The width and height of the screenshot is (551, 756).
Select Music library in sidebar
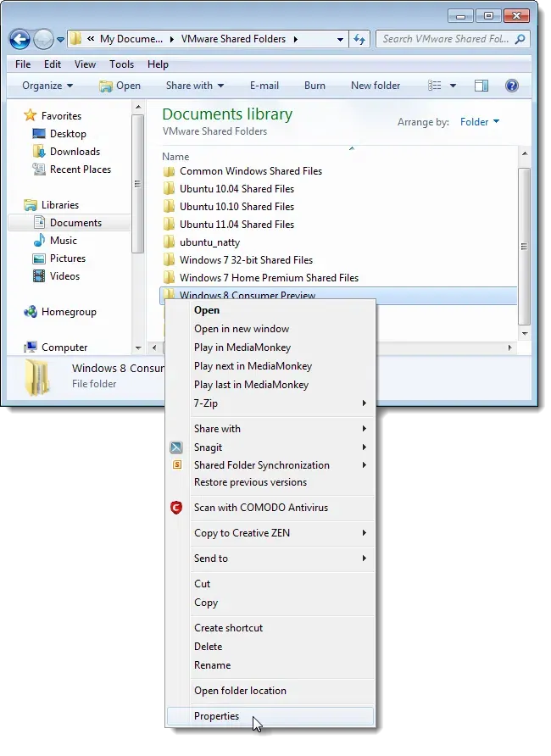point(63,241)
